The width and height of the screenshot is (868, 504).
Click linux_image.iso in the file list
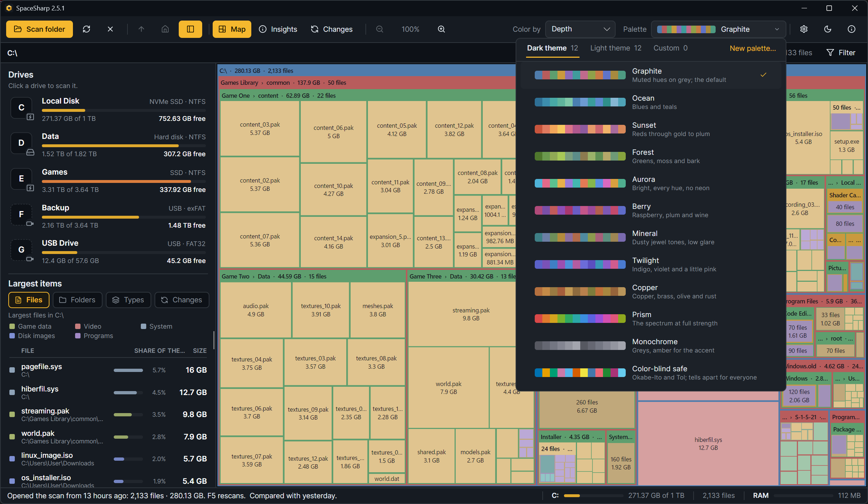(x=108, y=459)
